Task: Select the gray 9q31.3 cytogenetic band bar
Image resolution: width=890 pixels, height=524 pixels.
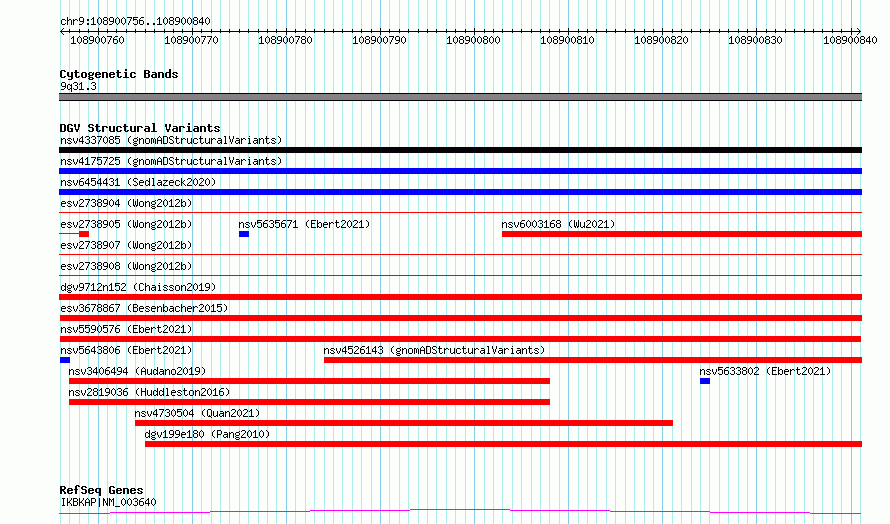Action: (460, 97)
